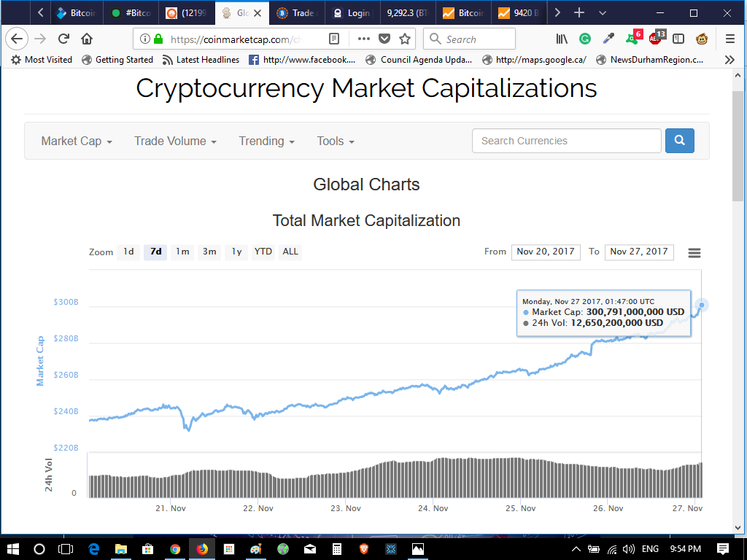Open the chart hamburger export menu
Viewport: 747px width, 560px height.
[694, 252]
